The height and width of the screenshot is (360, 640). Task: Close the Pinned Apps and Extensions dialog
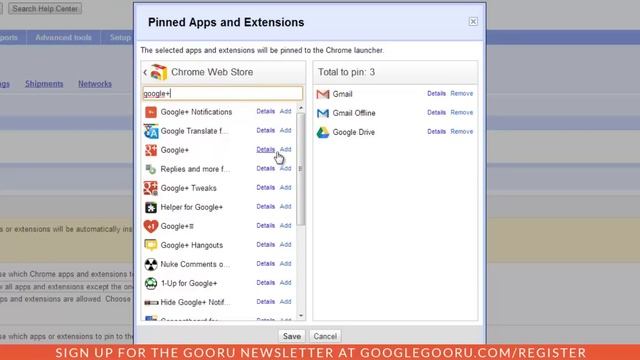(473, 21)
